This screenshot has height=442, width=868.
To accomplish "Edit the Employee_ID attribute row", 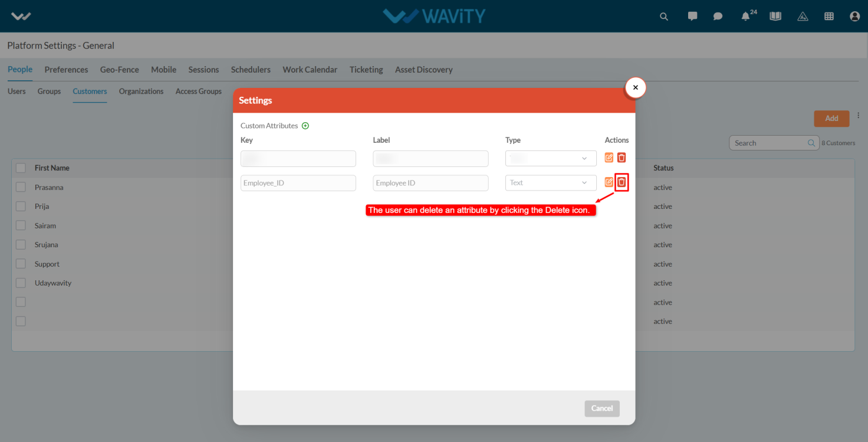I will point(609,182).
